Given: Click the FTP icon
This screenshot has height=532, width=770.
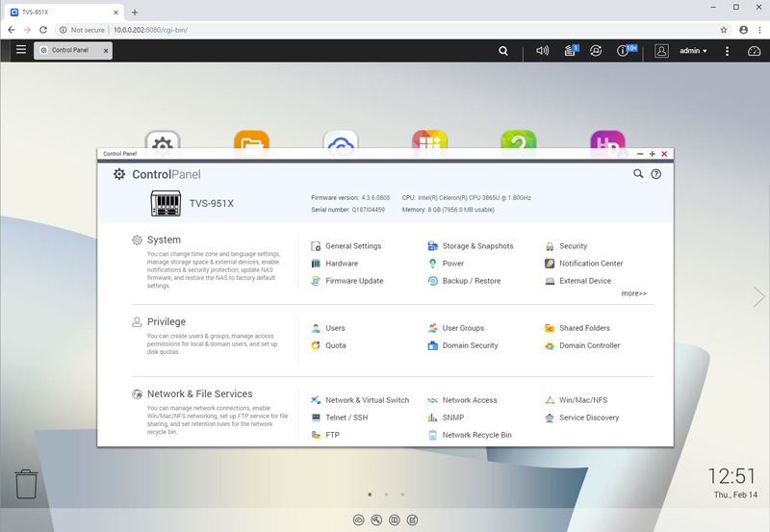Looking at the screenshot, I should pos(316,435).
